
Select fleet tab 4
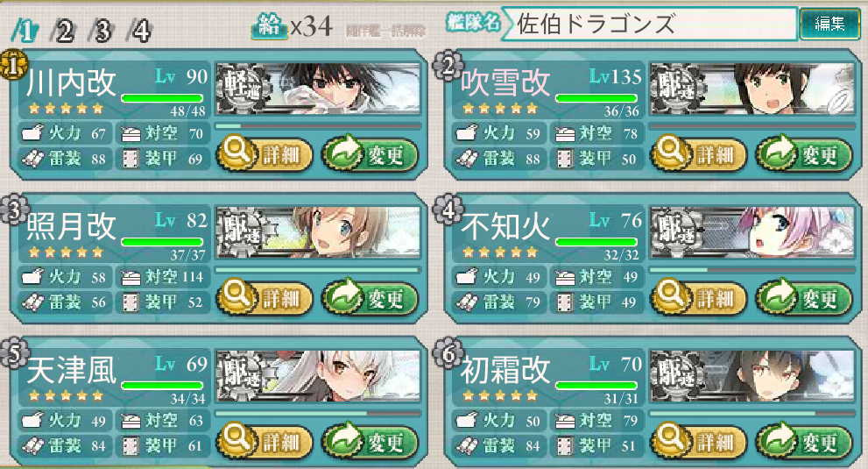[139, 30]
